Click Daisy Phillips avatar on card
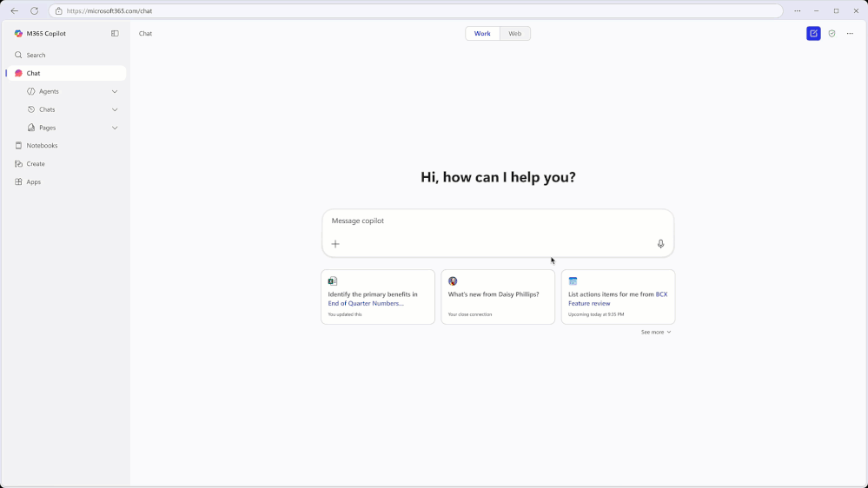Image resolution: width=868 pixels, height=488 pixels. pyautogui.click(x=453, y=281)
